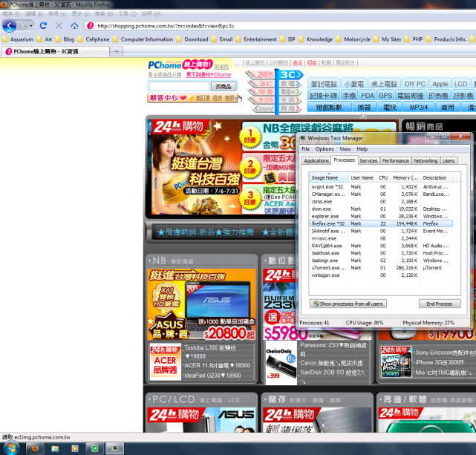This screenshot has width=476, height=455.
Task: Sort processes by User Name column
Action: [x=362, y=177]
